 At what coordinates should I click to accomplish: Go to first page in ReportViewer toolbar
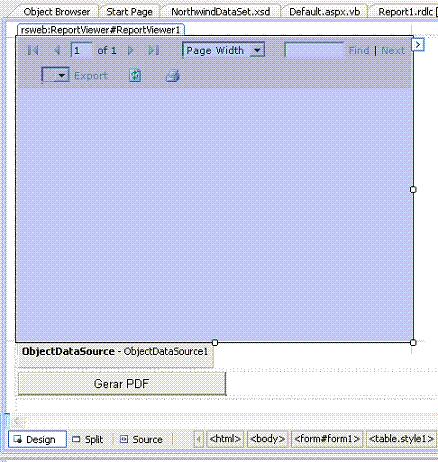point(33,50)
